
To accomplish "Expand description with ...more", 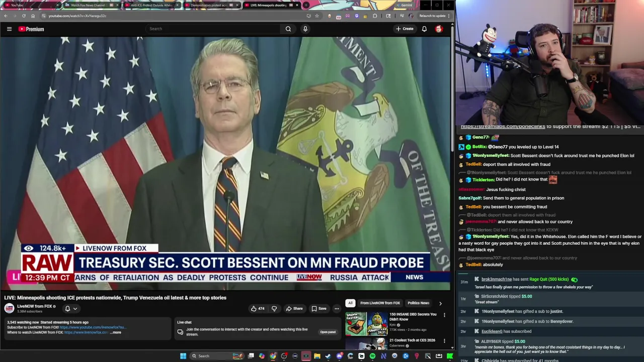I will (116, 332).
